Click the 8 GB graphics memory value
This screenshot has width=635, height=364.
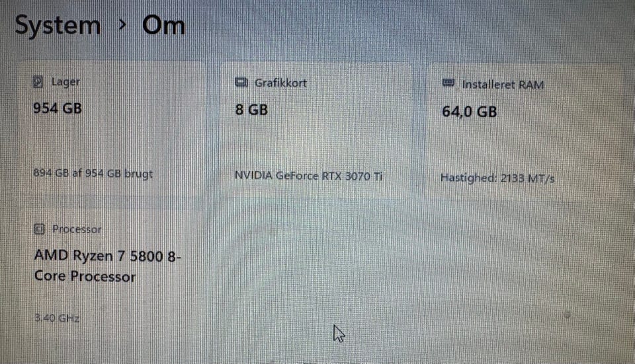coord(251,110)
